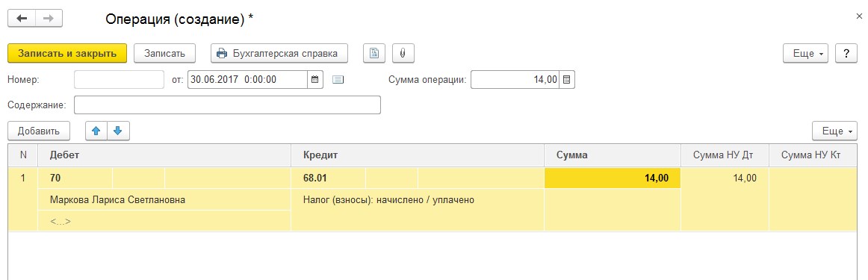Click the Номер input field
The image size is (868, 280).
120,79
